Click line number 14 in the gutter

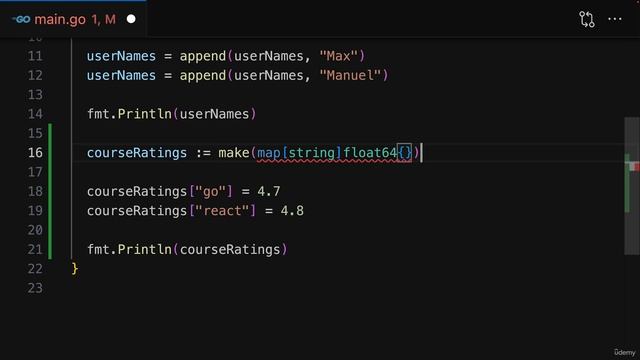35,114
